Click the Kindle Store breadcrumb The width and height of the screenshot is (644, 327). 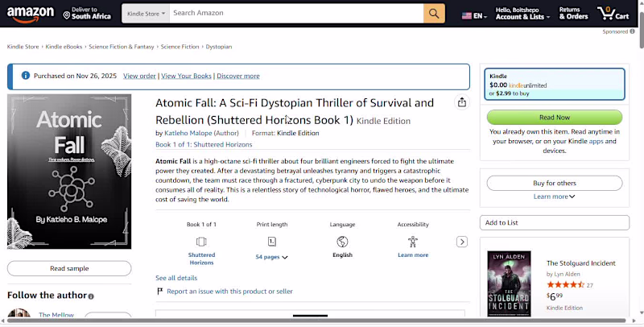[23, 47]
